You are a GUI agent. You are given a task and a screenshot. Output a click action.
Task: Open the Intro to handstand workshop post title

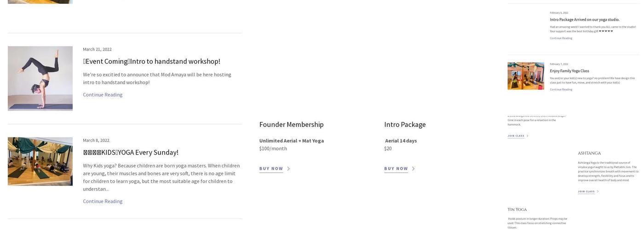[x=151, y=61]
